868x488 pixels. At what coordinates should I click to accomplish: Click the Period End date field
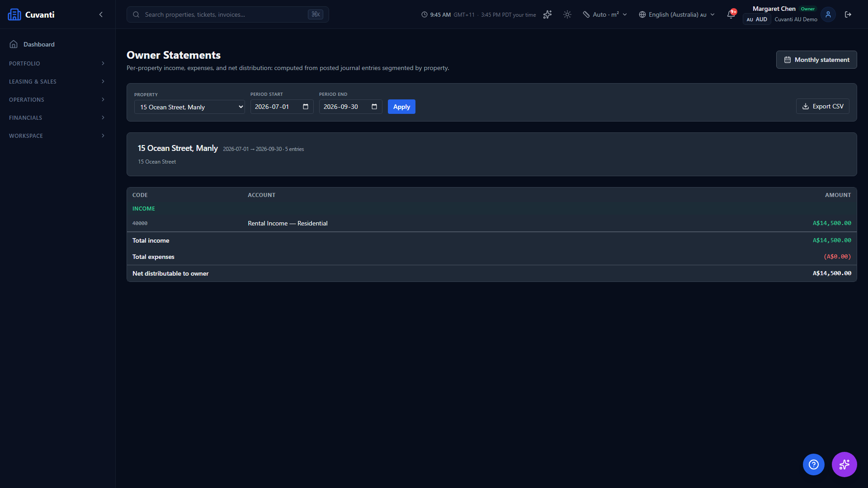tap(351, 107)
